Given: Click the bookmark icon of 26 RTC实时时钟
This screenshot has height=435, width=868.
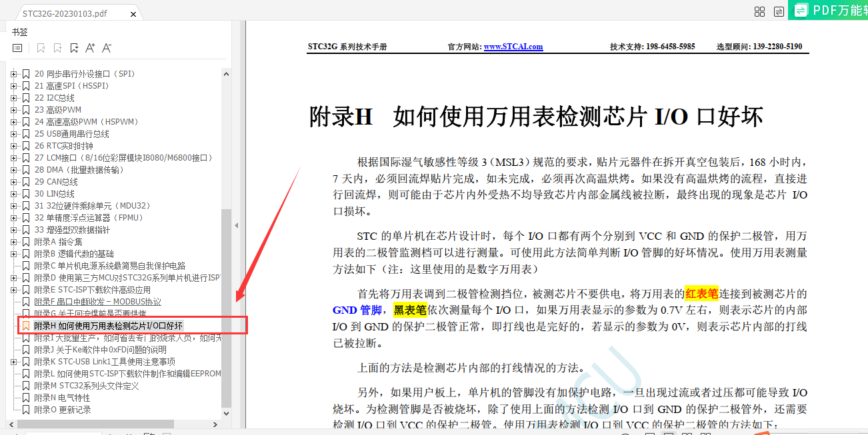Looking at the screenshot, I should tap(26, 146).
